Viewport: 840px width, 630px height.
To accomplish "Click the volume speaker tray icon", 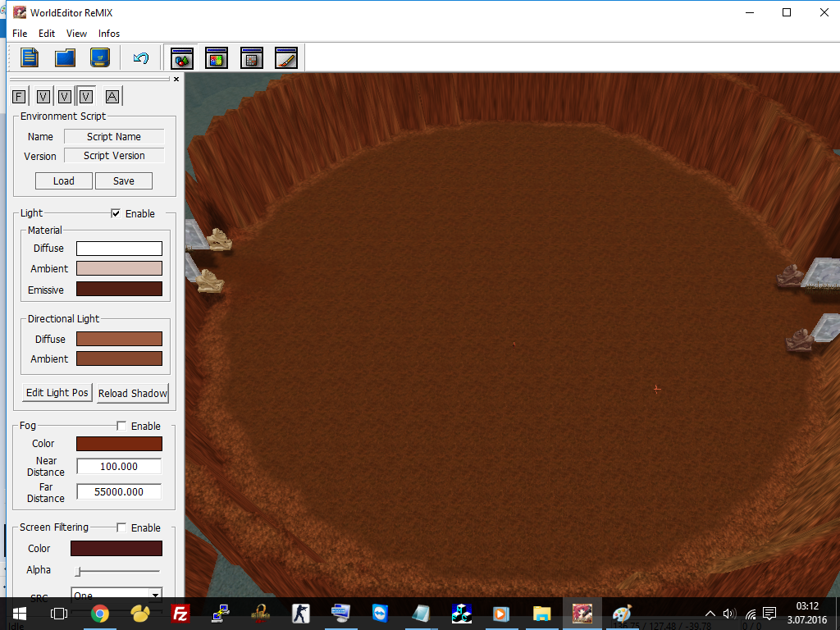I will [x=729, y=614].
